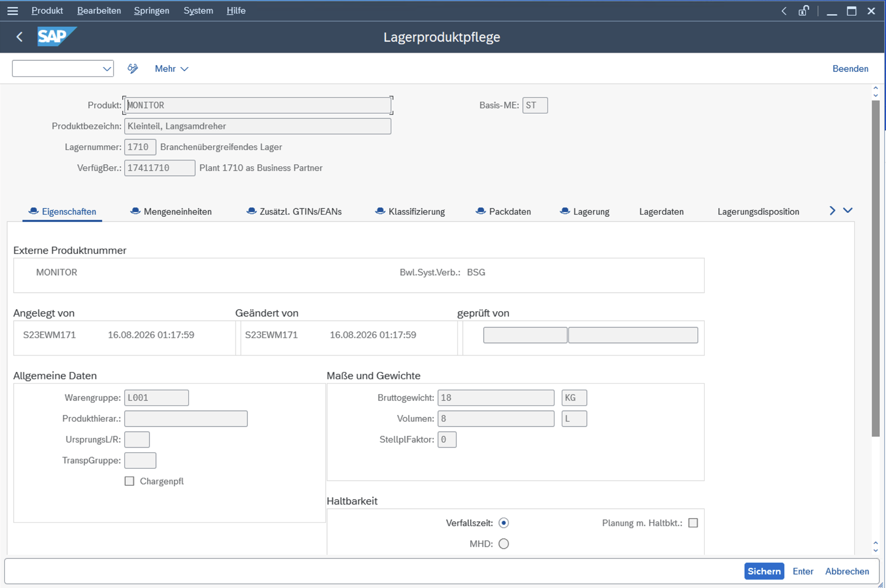Expand the Mehr menu
This screenshot has width=886, height=588.
172,68
